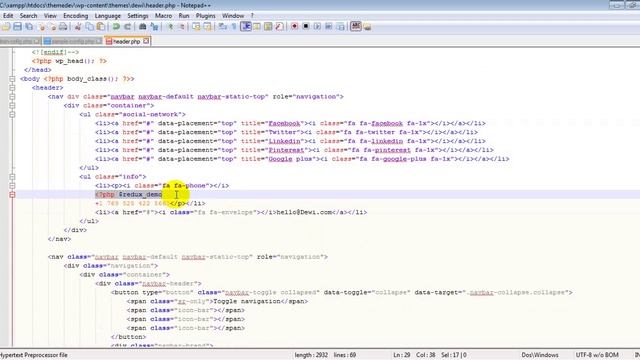Screen dimensions: 640x360
Task: Run macro multiple times
Action: point(329,27)
